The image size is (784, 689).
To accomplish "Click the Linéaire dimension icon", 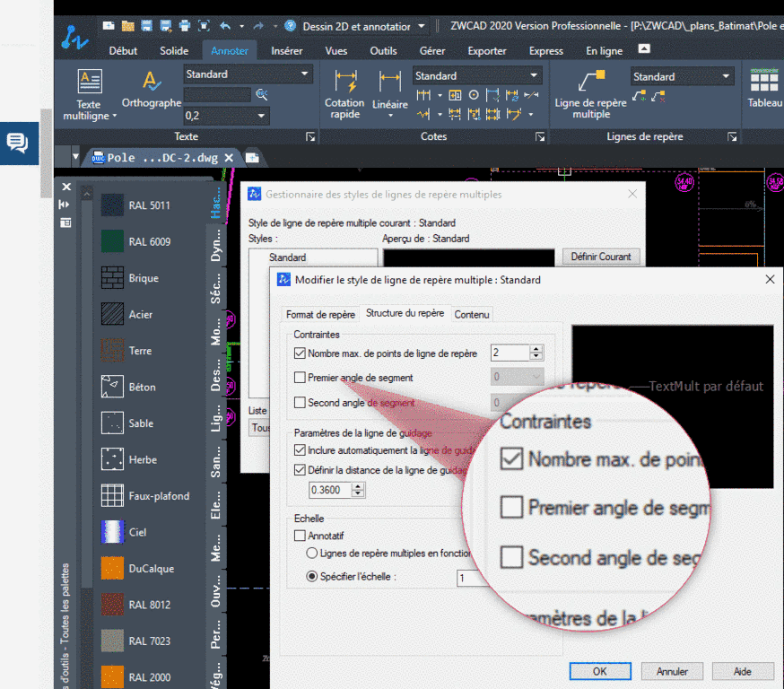I will 390,82.
